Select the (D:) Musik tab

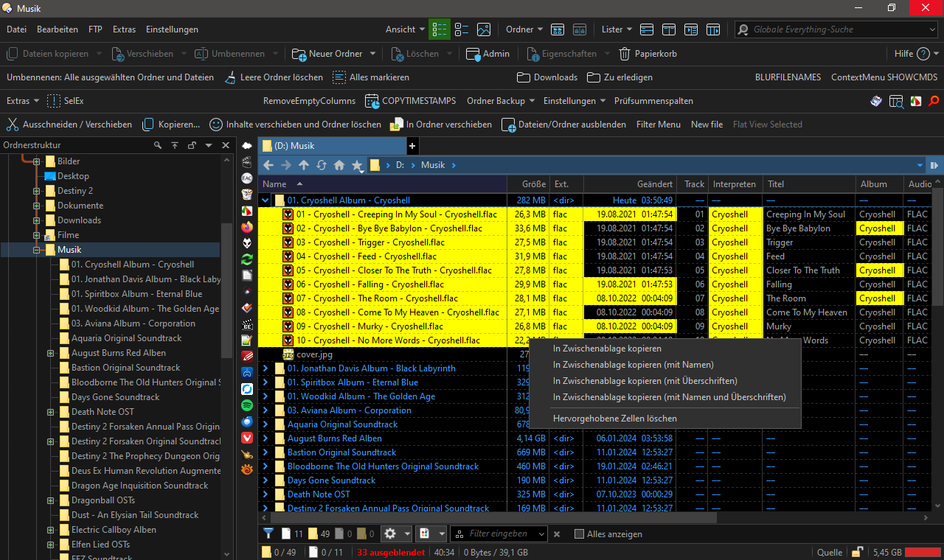pos(332,146)
